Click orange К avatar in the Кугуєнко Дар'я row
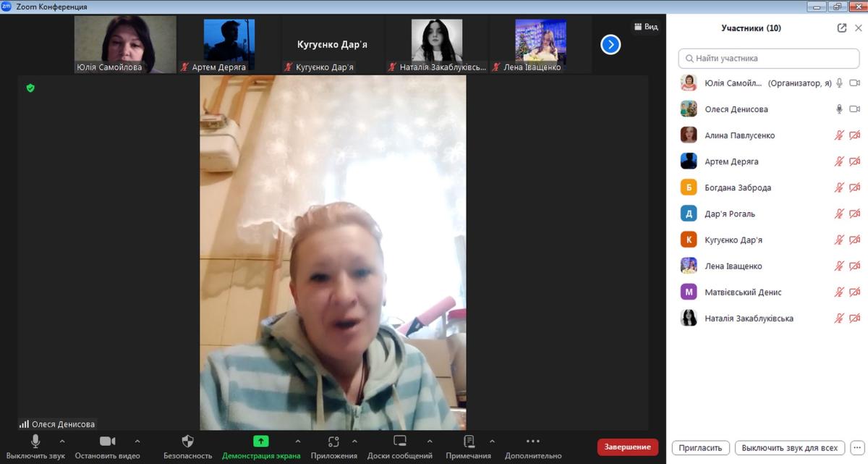868x464 pixels. 689,240
